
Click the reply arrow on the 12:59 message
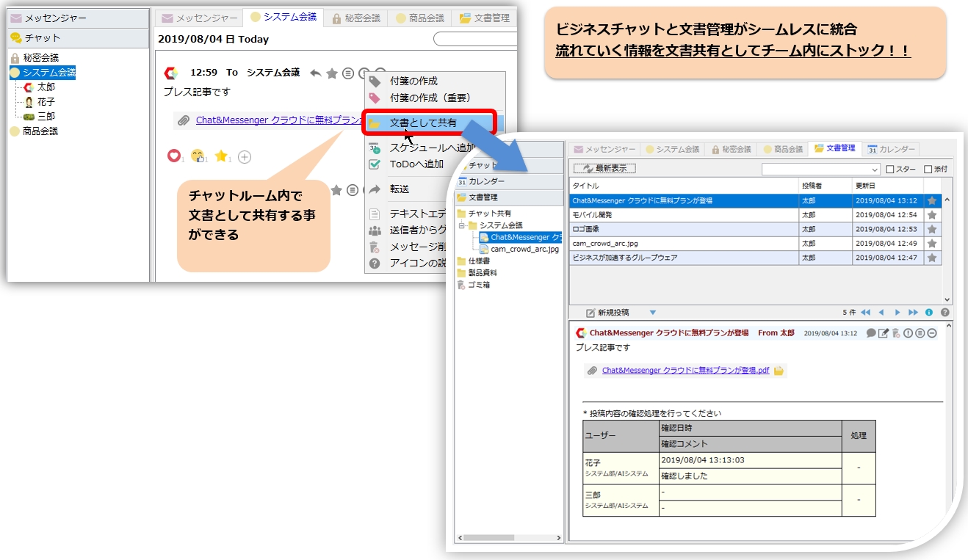pyautogui.click(x=316, y=73)
